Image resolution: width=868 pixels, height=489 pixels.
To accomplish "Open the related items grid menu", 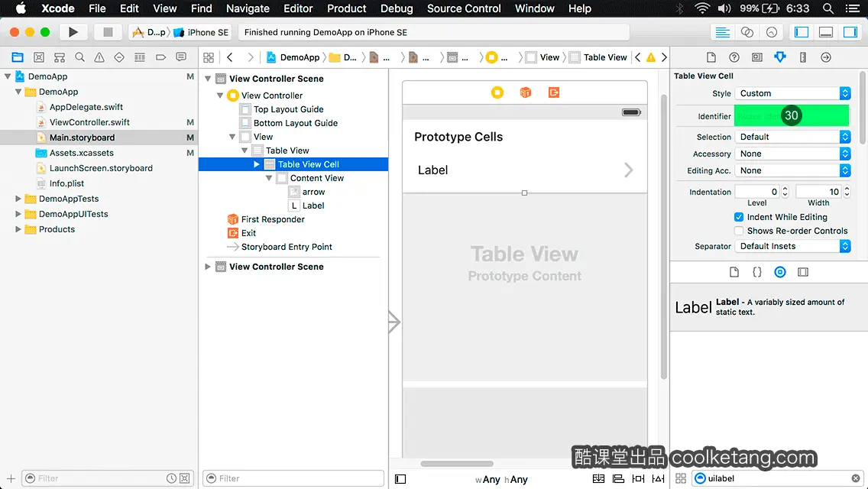I will click(209, 57).
